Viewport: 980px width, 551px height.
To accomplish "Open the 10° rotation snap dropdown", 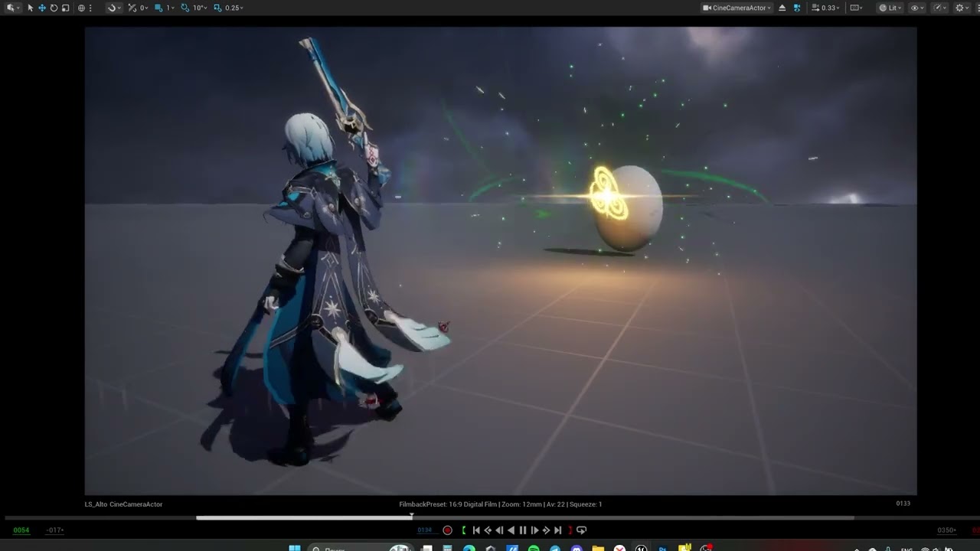I will coord(200,8).
